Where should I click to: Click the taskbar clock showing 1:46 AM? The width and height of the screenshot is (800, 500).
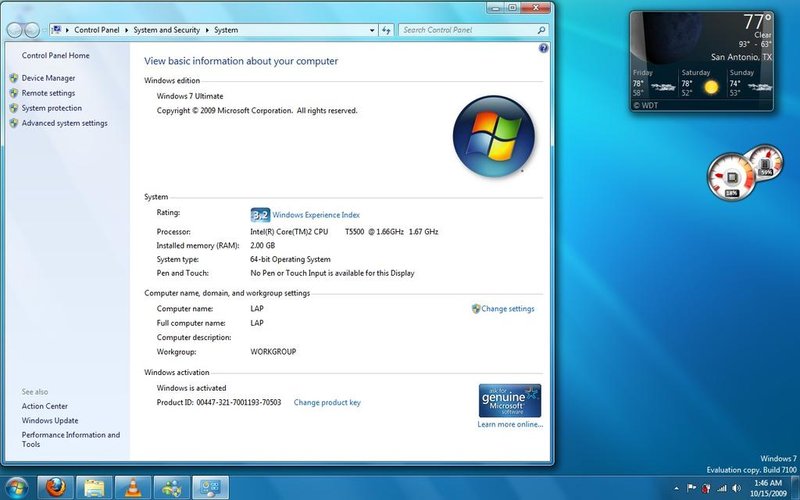[x=768, y=488]
